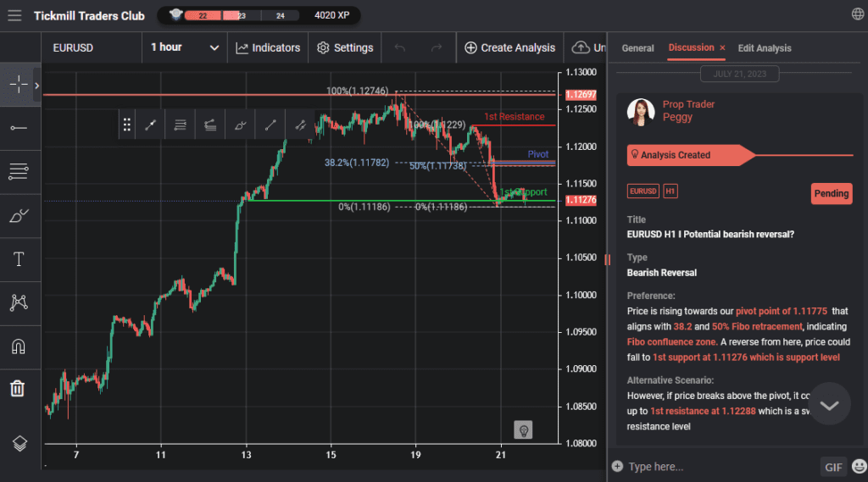Image resolution: width=868 pixels, height=482 pixels.
Task: Select Fib extension tool in floating toolbar
Action: (210, 125)
